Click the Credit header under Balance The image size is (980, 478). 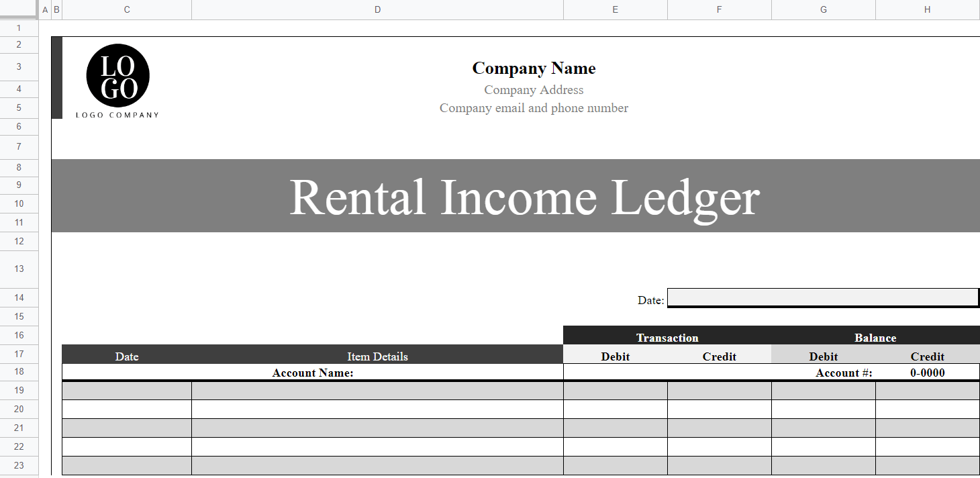(928, 355)
